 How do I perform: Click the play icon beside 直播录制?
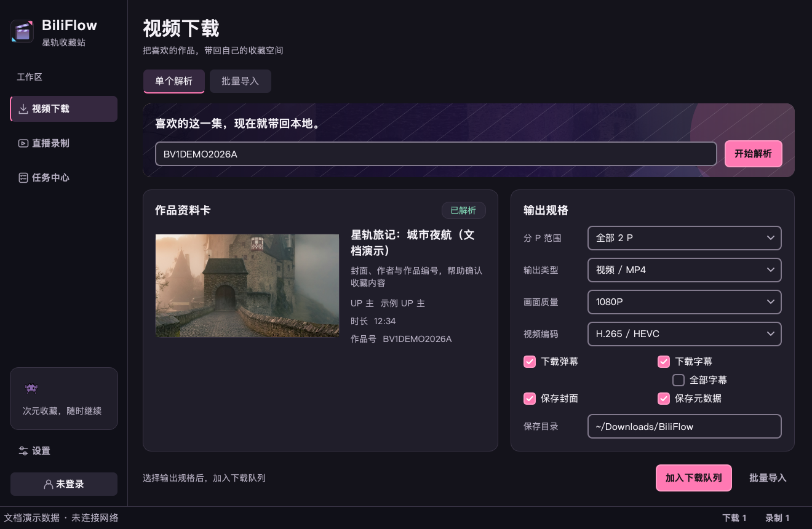pos(23,143)
